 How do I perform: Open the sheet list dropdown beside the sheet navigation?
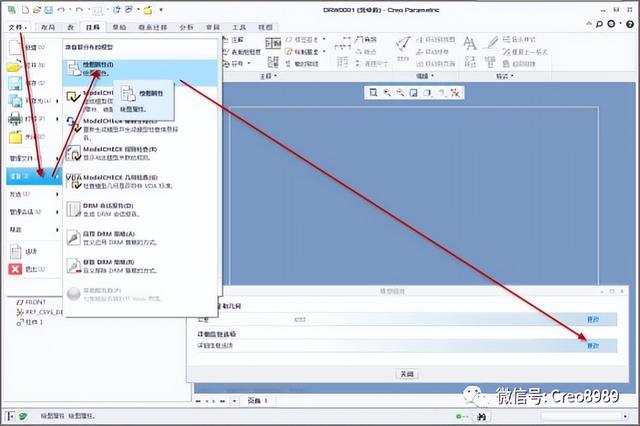(x=234, y=401)
